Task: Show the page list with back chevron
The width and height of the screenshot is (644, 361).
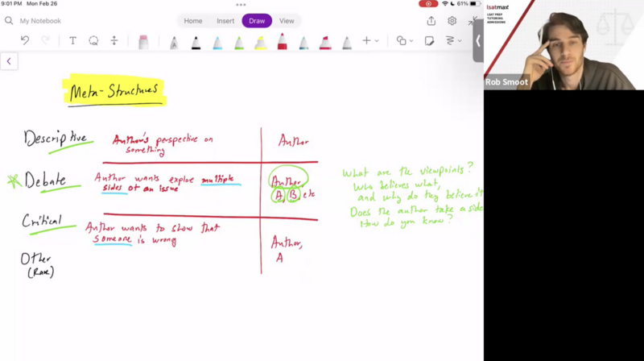Action: click(x=9, y=61)
